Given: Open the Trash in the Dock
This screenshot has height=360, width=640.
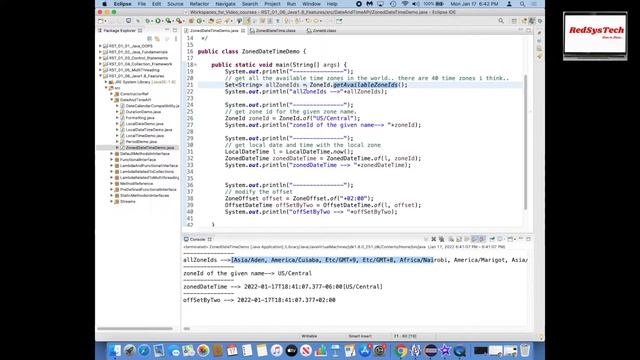Looking at the screenshot, I should pyautogui.click(x=525, y=350).
